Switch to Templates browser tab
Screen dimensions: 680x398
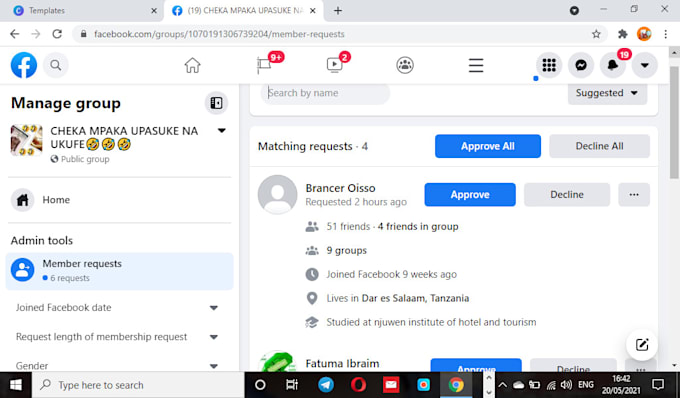coord(82,11)
